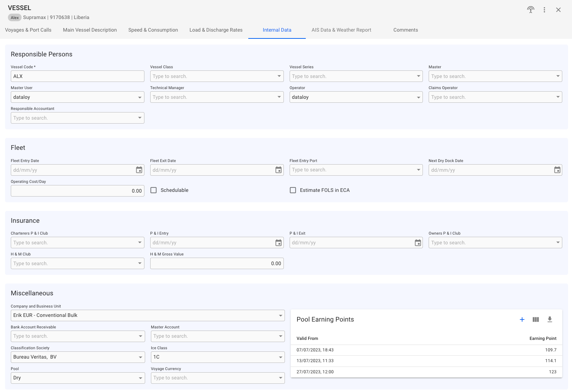This screenshot has width=572, height=392.
Task: Open column settings for Pool Earning Points
Action: coord(536,319)
